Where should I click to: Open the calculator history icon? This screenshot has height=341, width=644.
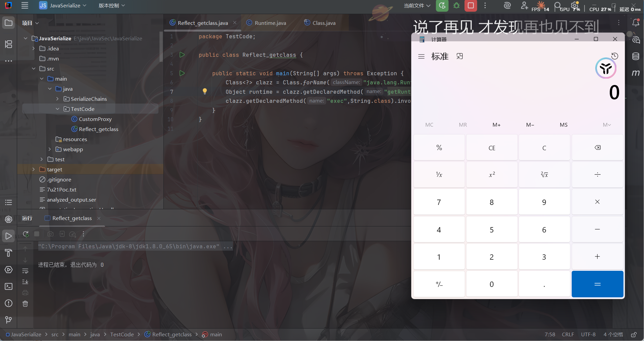(615, 56)
